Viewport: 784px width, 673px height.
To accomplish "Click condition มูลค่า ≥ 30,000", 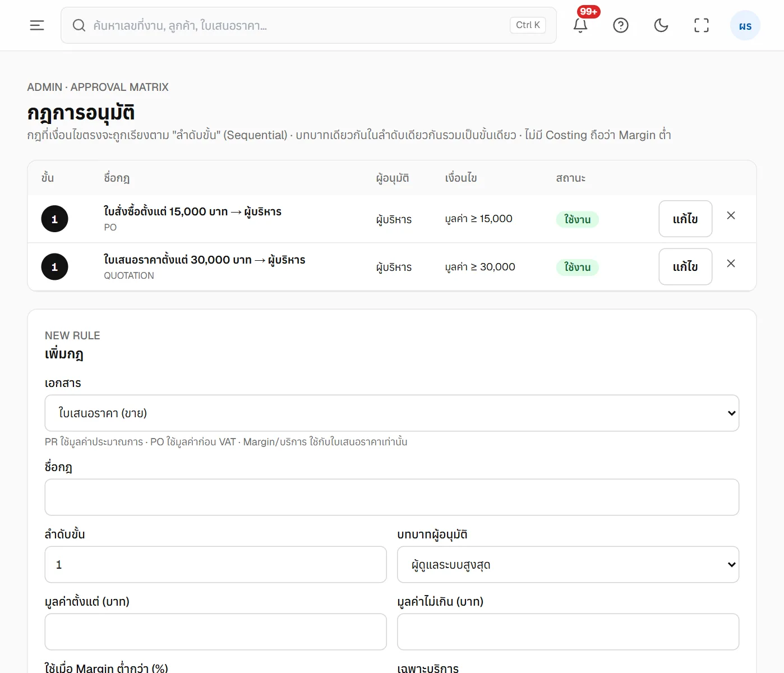I will pyautogui.click(x=480, y=267).
